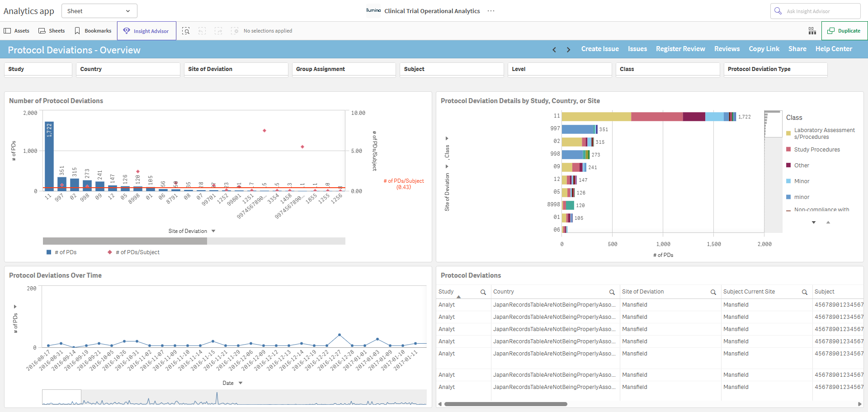Open the Country filter pane
Viewport: 868px width, 412px height.
128,69
